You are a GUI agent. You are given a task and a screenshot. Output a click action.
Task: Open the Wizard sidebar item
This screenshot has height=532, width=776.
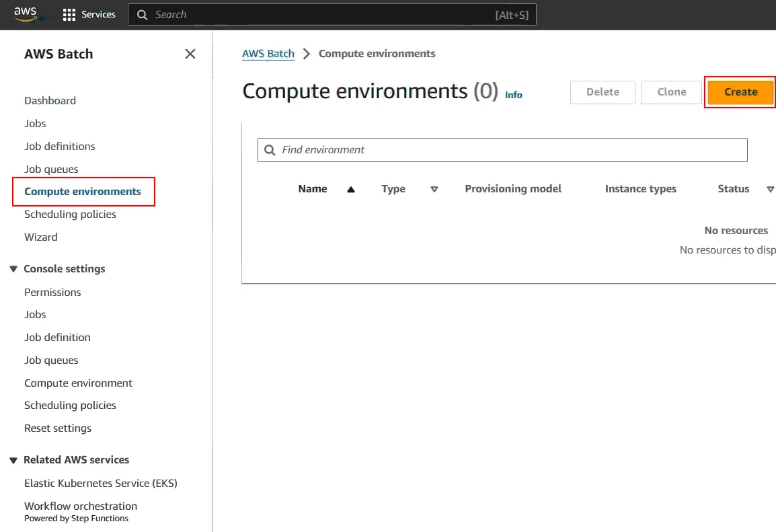tap(40, 237)
